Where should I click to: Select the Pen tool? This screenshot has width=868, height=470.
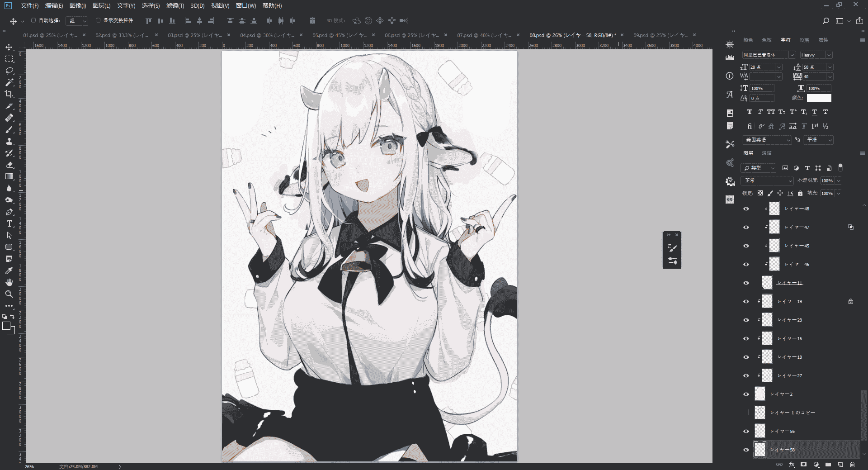point(9,212)
